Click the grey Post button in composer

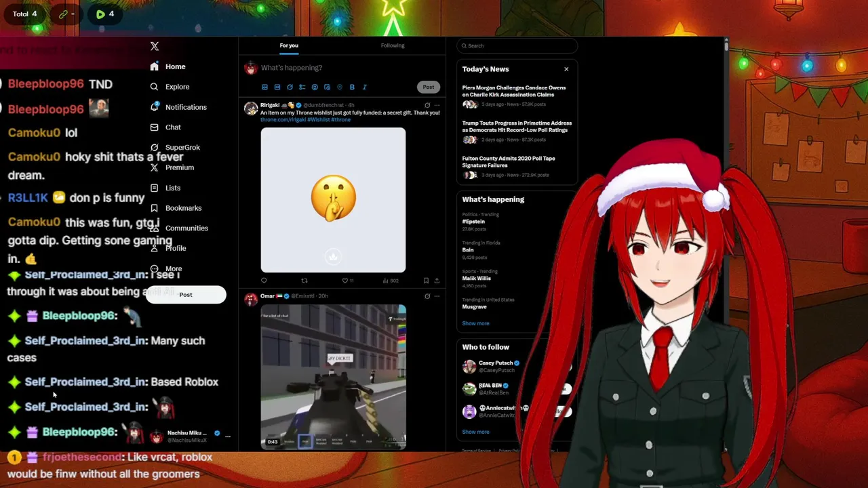428,87
